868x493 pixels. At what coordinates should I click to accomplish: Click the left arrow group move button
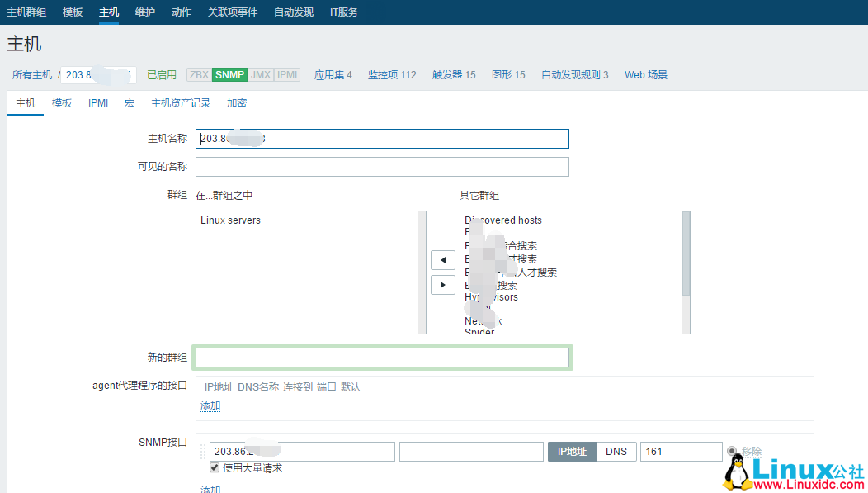coord(443,260)
